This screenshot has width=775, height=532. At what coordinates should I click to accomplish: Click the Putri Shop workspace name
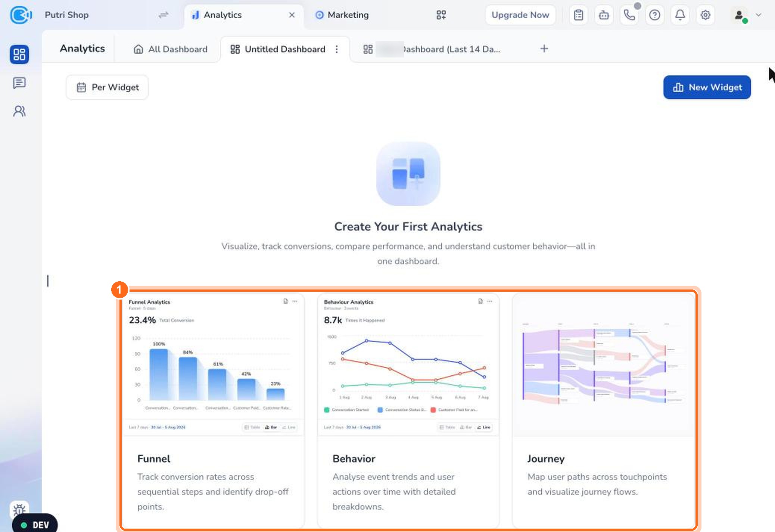point(67,15)
